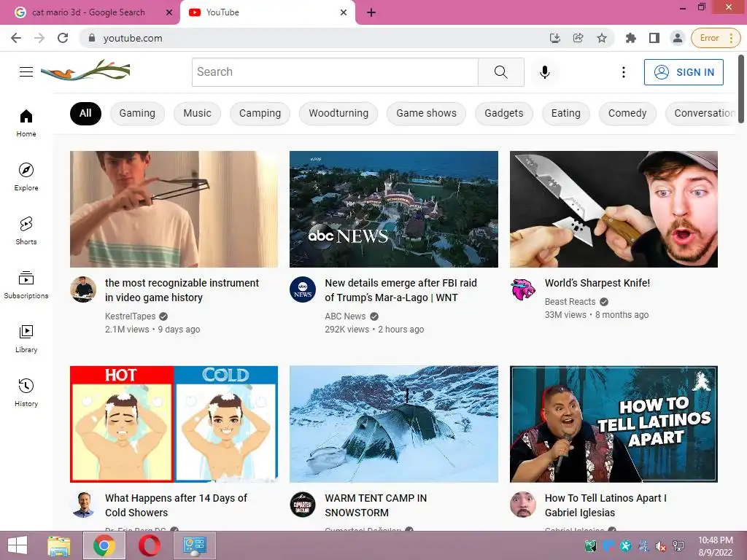Open Chrome profile avatar
747x560 pixels.
click(677, 38)
